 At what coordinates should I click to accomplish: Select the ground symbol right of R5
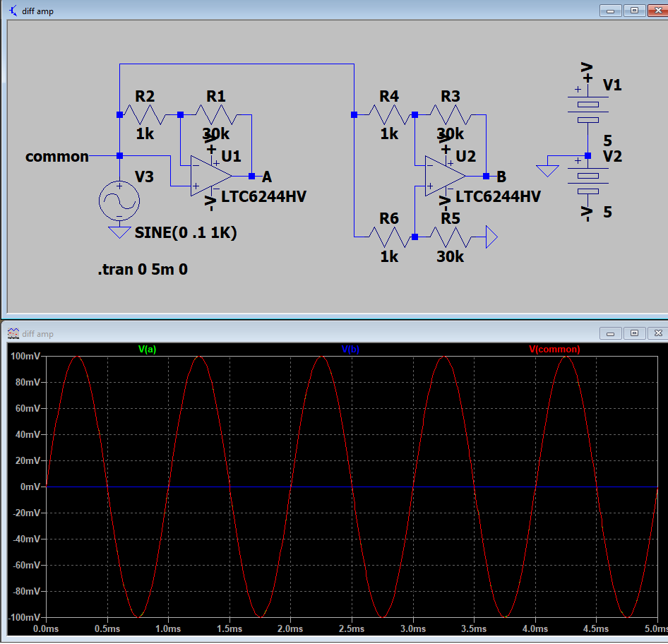click(x=491, y=238)
